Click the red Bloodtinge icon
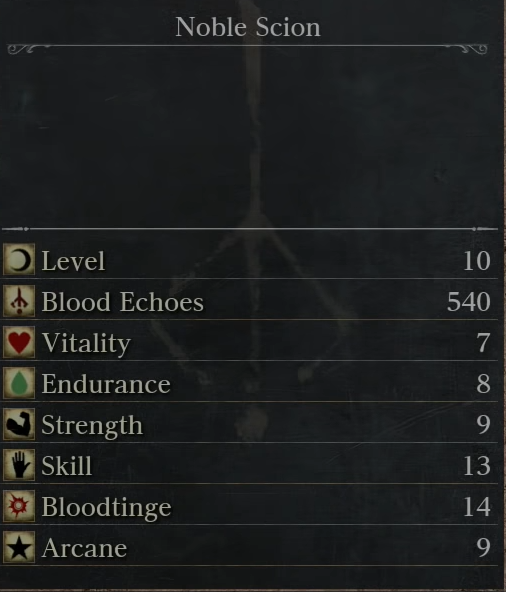The width and height of the screenshot is (506, 592). pyautogui.click(x=19, y=506)
